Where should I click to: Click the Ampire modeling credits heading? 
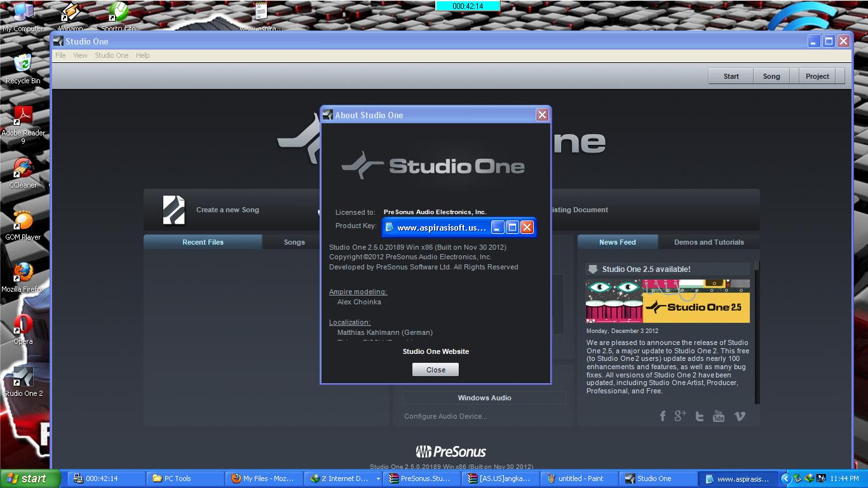(x=358, y=292)
